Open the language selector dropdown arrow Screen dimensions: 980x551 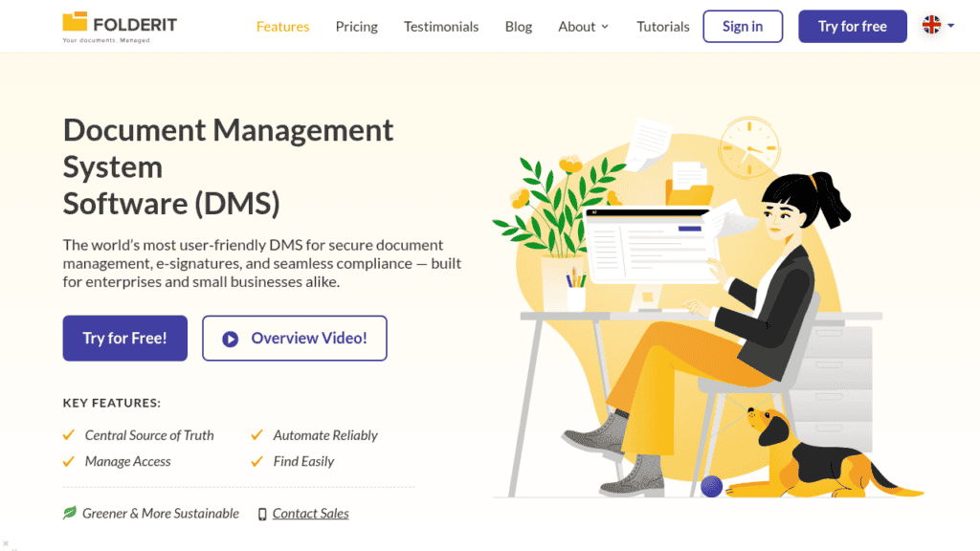click(x=950, y=27)
